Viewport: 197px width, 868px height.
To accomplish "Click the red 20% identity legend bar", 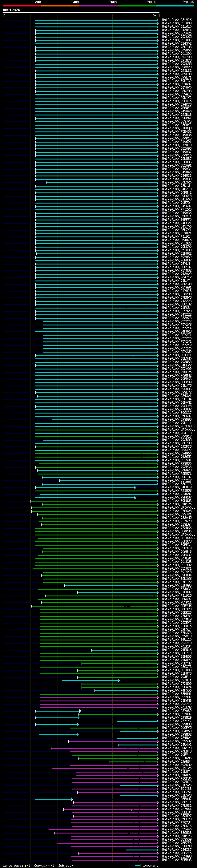I will click(x=22, y=6).
